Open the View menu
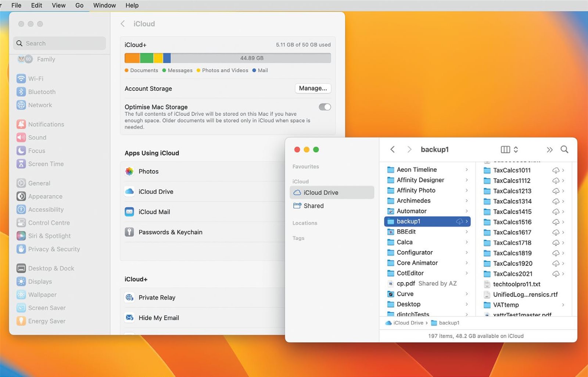The image size is (588, 377). 58,5
